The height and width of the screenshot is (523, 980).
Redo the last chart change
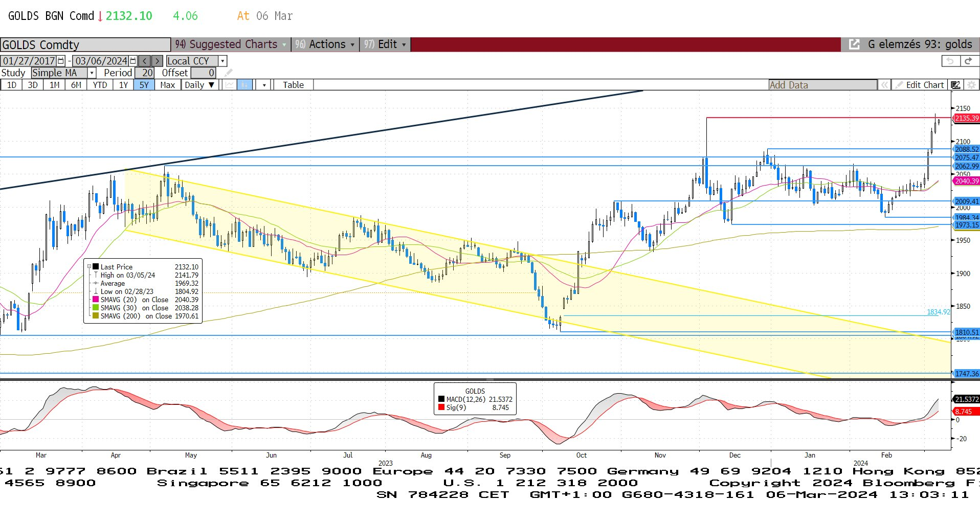point(968,61)
